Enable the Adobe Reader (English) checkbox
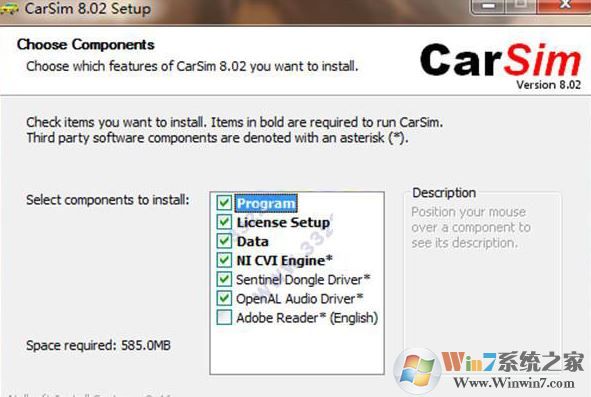Image resolution: width=591 pixels, height=397 pixels. [x=224, y=317]
